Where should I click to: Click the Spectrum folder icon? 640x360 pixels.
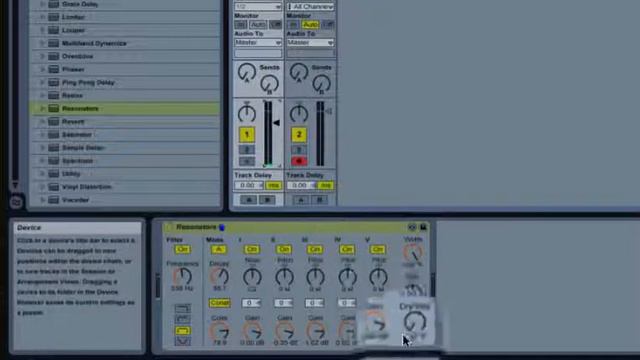(53, 161)
